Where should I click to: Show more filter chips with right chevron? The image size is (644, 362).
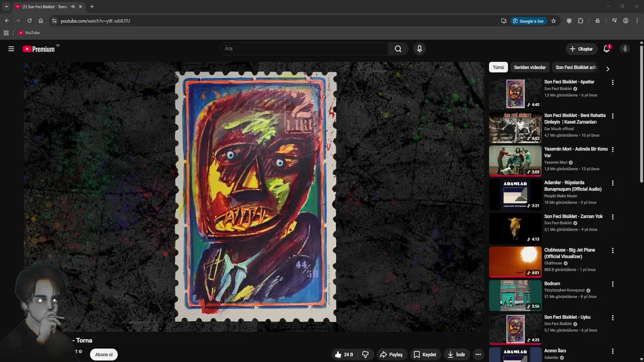607,69
